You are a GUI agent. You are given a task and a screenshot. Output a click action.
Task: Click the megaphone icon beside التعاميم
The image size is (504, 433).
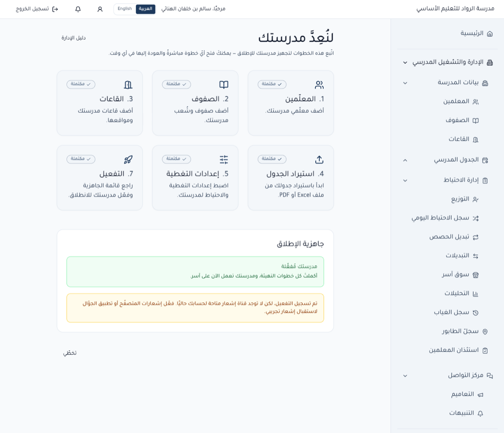(480, 395)
